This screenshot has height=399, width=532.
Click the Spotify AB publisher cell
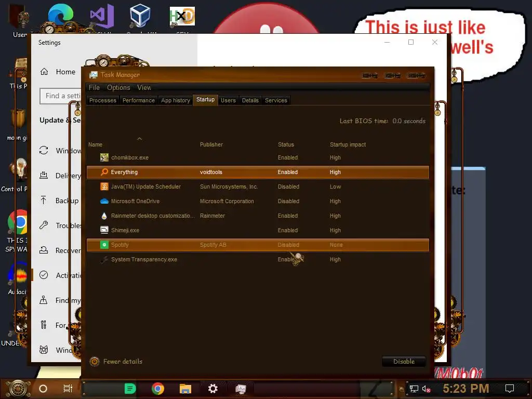click(213, 245)
